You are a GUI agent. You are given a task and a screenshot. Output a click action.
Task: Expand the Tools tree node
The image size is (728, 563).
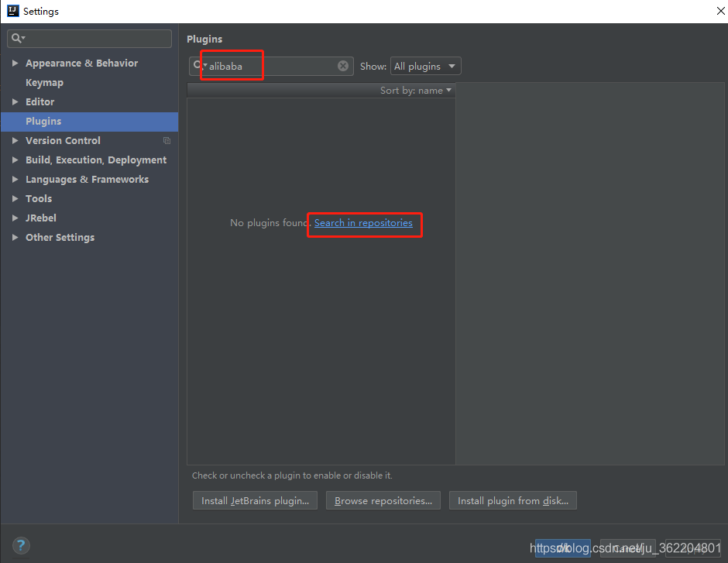15,199
